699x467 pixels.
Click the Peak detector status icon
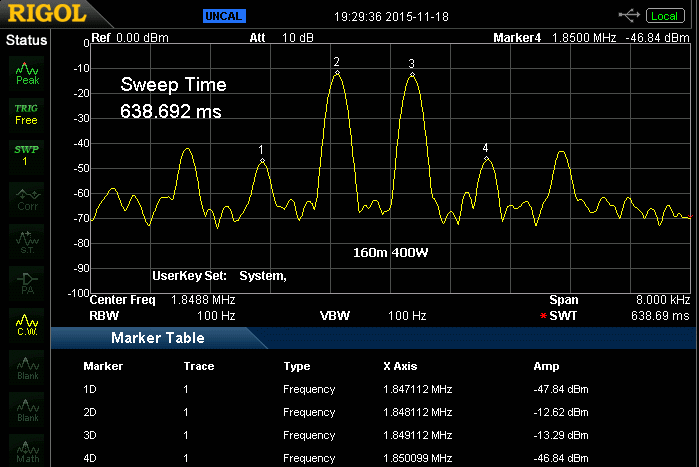[27, 71]
